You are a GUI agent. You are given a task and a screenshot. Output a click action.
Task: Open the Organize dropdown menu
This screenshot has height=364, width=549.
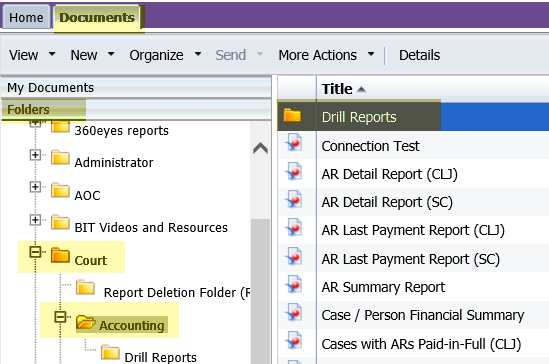tap(165, 55)
